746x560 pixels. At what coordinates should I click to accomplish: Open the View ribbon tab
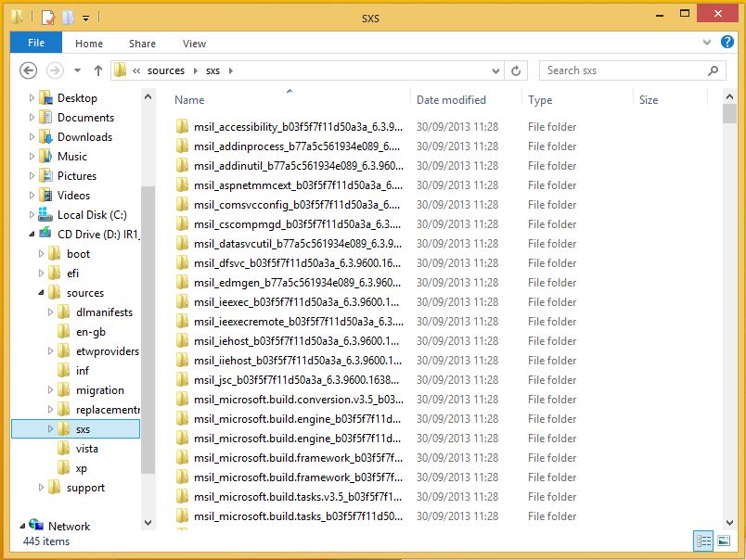(x=194, y=44)
